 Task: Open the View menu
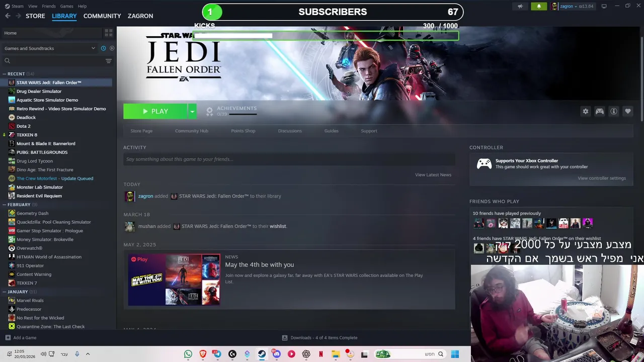(33, 6)
